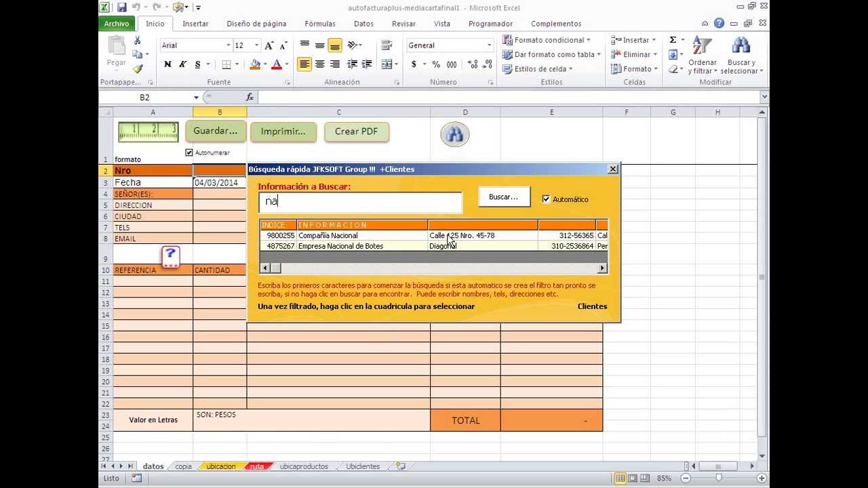Image resolution: width=868 pixels, height=488 pixels.
Task: Click the Imprimir... button
Action: pyautogui.click(x=283, y=131)
